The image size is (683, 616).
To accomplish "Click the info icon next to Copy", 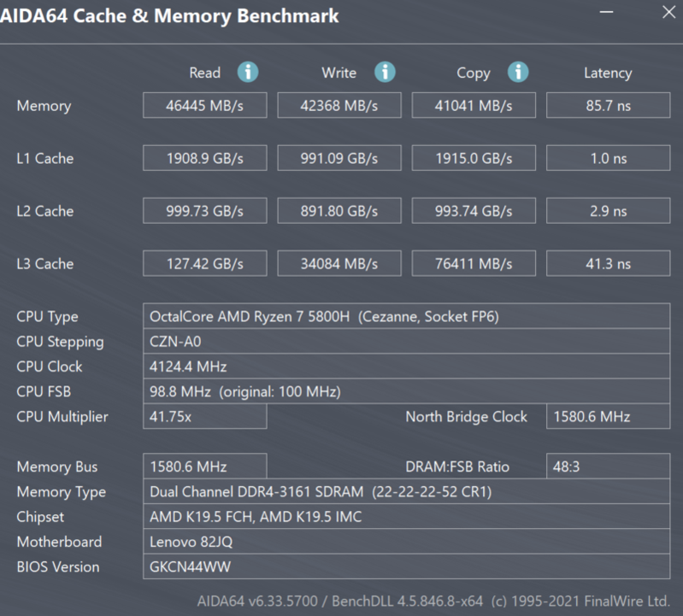I will (x=518, y=72).
